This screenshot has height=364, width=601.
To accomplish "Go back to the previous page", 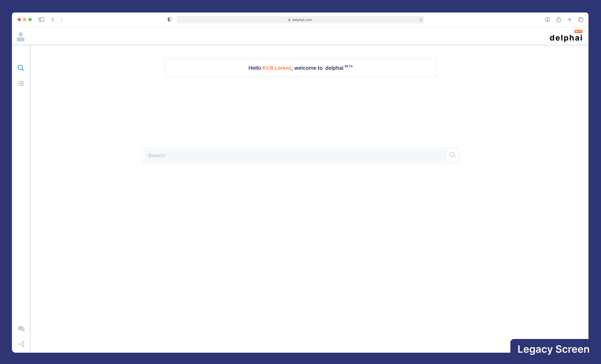I will (53, 20).
